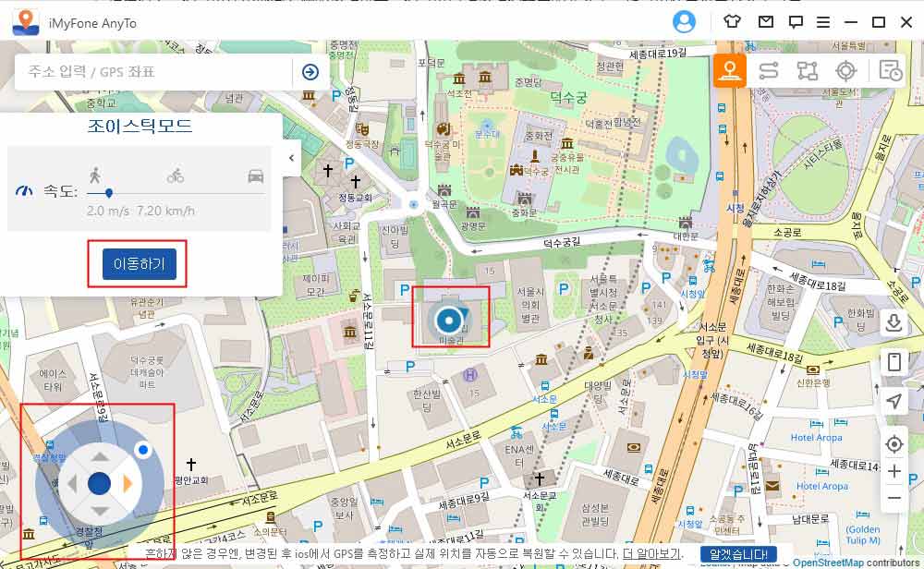Click the joystick up arrow
This screenshot has width=924, height=569.
click(100, 456)
